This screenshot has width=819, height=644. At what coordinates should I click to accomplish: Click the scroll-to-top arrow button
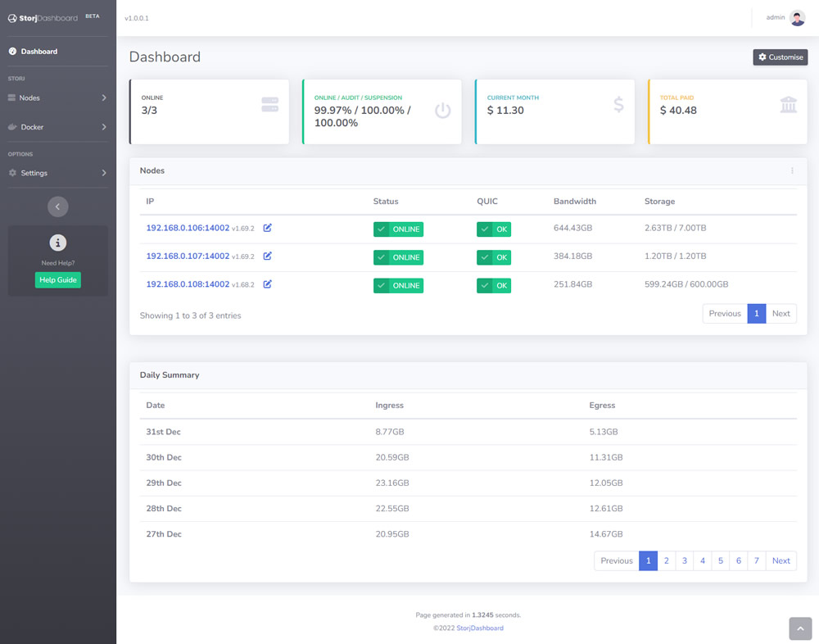click(799, 628)
